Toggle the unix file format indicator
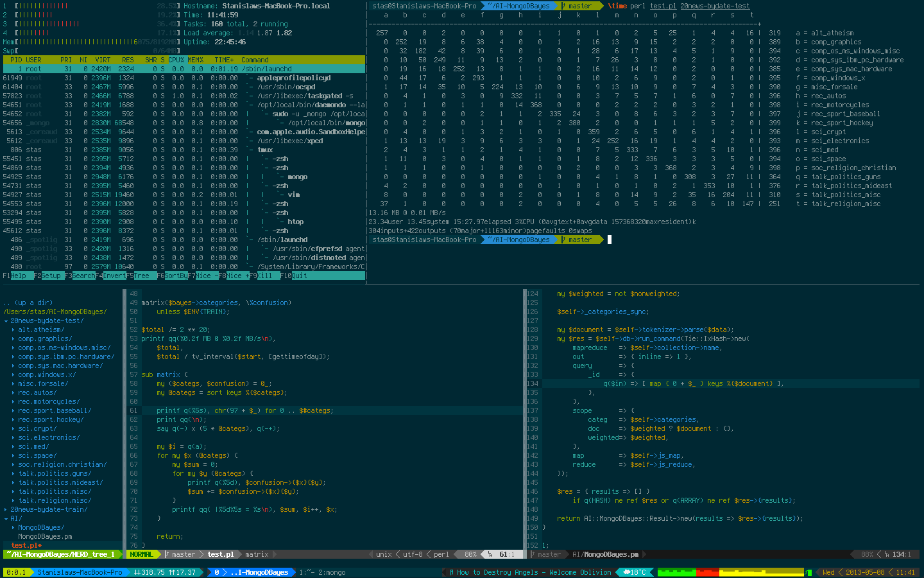Screen dimensions: 924x578 pos(383,554)
